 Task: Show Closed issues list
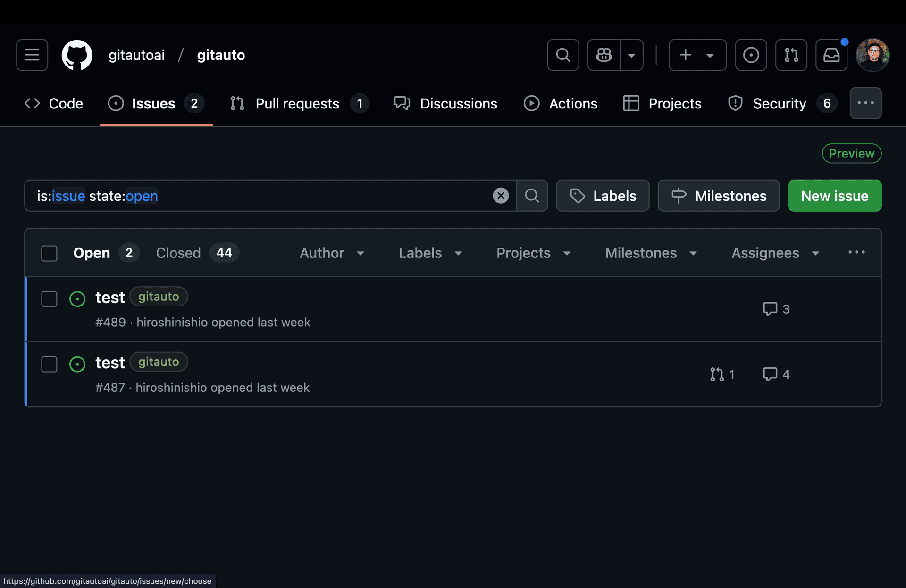click(x=178, y=253)
